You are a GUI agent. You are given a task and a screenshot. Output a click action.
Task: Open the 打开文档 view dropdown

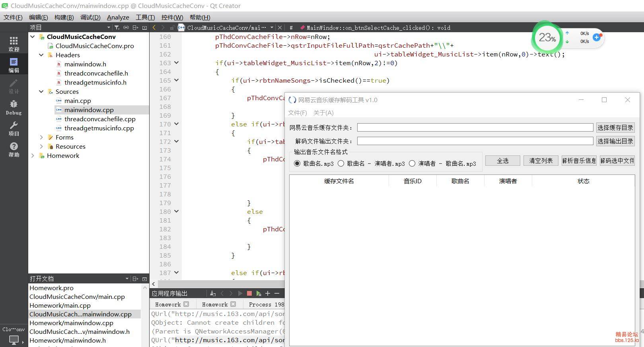(127, 279)
